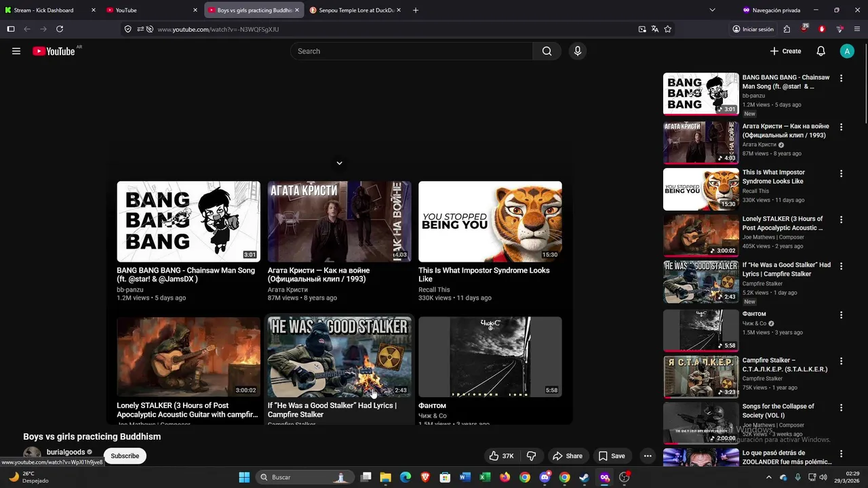868x488 pixels.
Task: Open menu for Campfire Stalker С.Т.А.Л.К.Е.Р. video
Action: click(841, 361)
